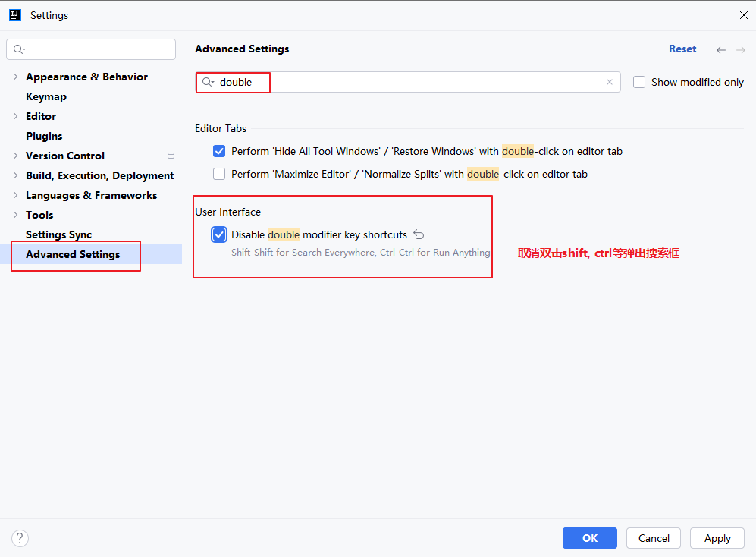The image size is (756, 557).
Task: Uncheck Disable double modifier key shortcuts
Action: click(219, 234)
